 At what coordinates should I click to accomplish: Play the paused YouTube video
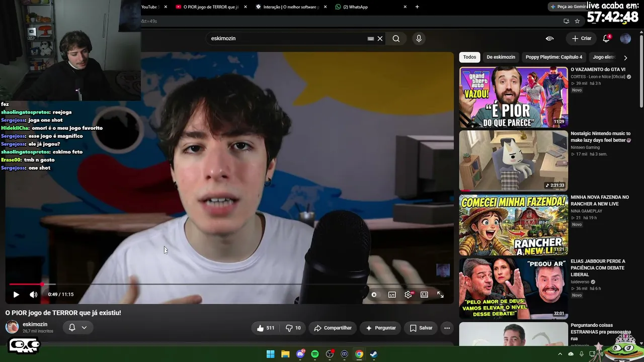(16, 295)
